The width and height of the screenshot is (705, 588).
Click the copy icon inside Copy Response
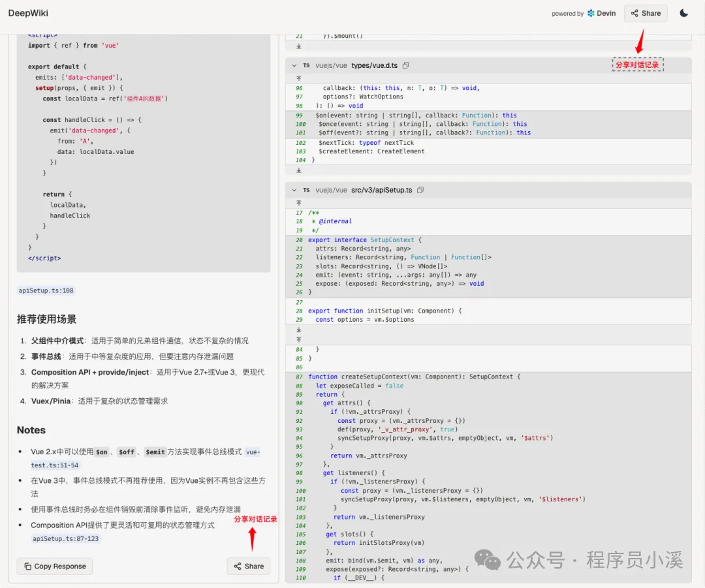(28, 566)
